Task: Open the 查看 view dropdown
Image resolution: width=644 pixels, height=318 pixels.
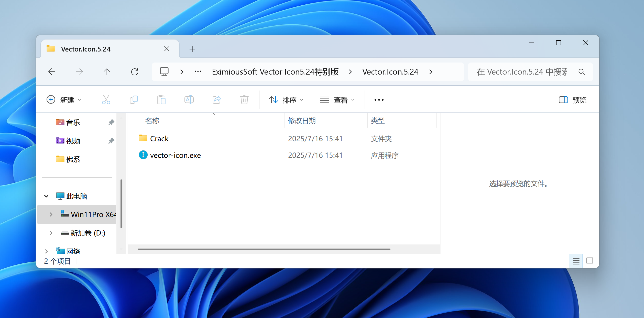Action: [337, 100]
